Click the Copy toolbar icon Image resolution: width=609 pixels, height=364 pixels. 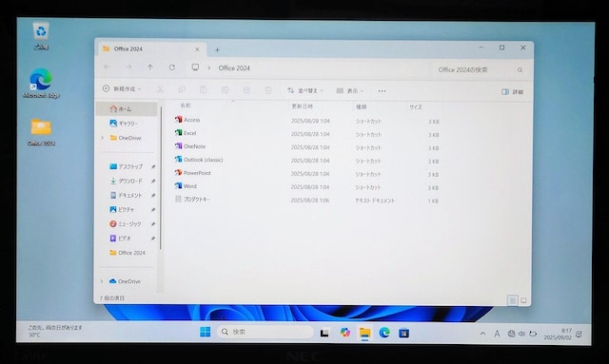point(182,89)
